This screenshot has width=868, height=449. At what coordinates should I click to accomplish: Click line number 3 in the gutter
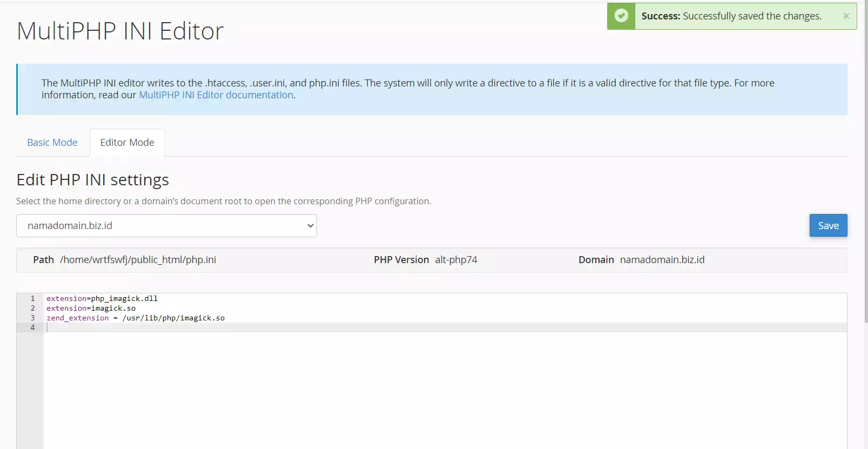pos(32,318)
